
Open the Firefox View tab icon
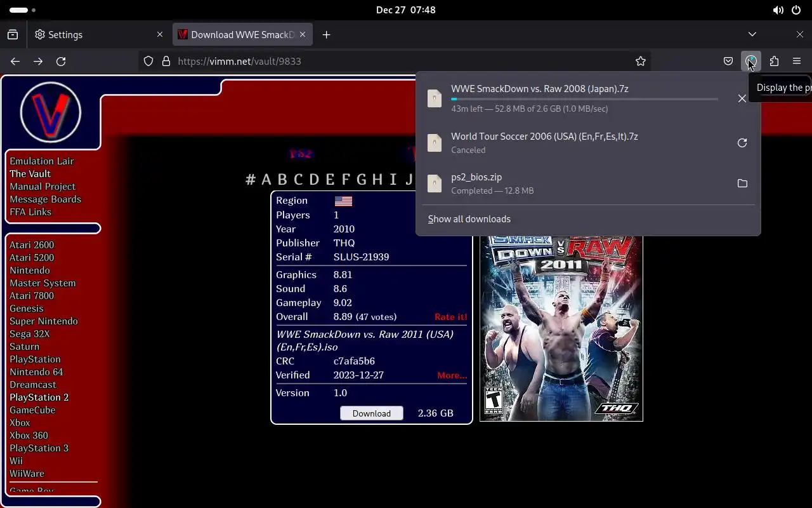13,35
